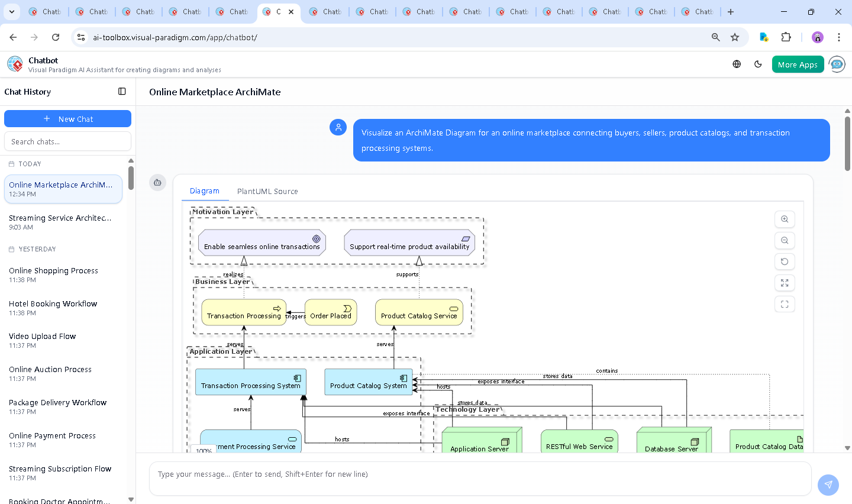
Task: Toggle dark mode with the moon icon
Action: tap(758, 64)
